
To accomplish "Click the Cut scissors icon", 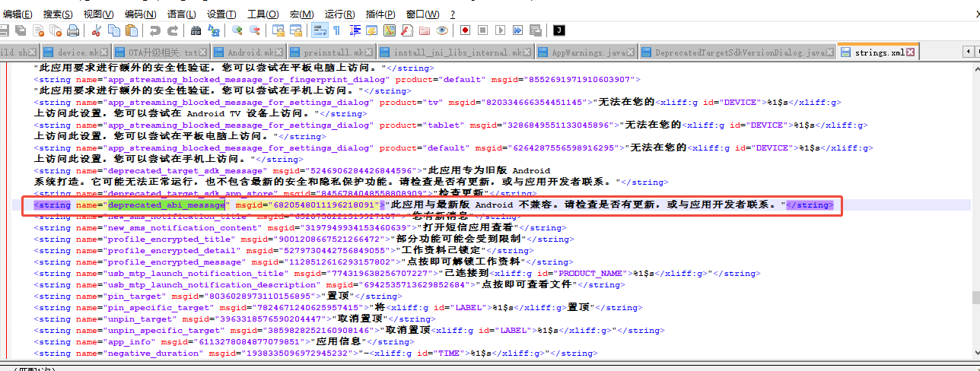I will 97,30.
